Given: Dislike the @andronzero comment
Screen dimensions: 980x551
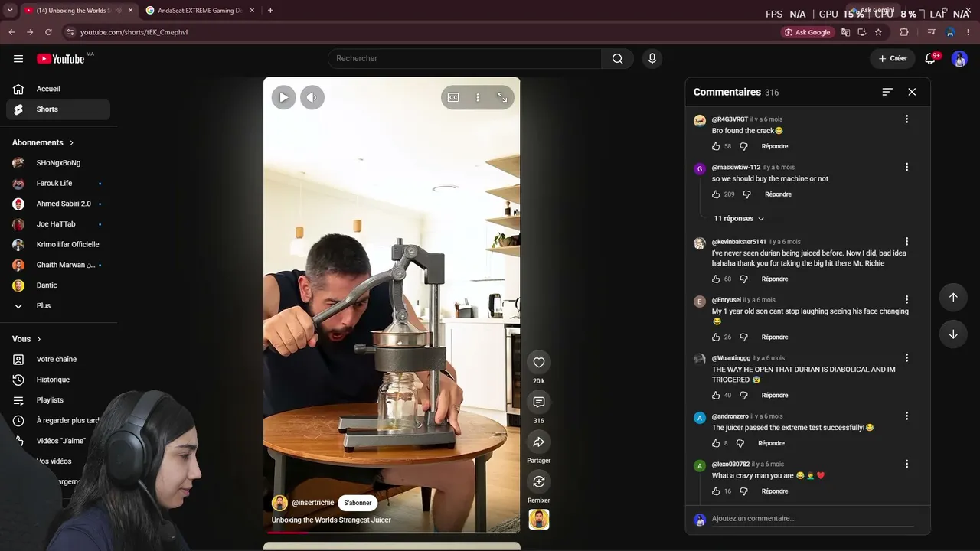Looking at the screenshot, I should tap(740, 443).
